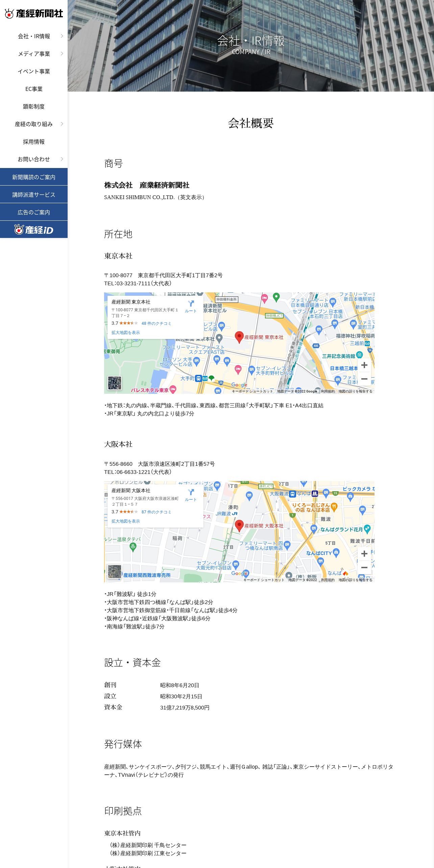Click 地図の誤りを報告する on Osaka map
Image resolution: width=434 pixels, height=868 pixels.
coord(355,580)
